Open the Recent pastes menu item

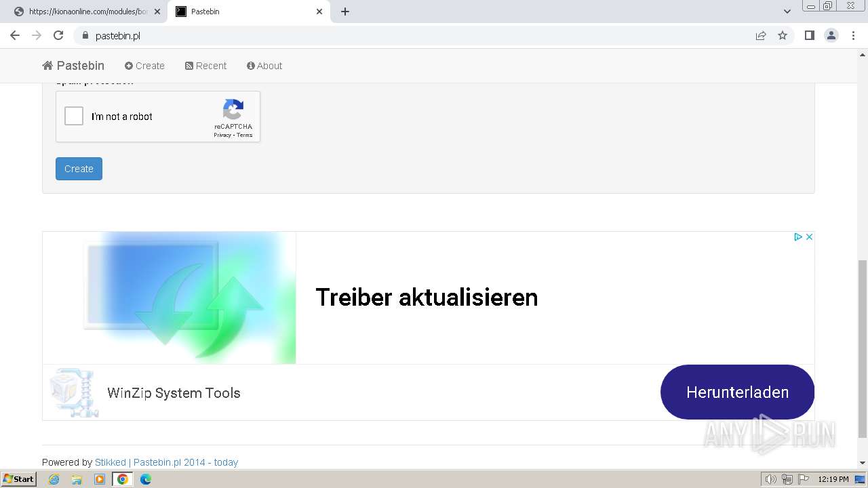coord(205,66)
